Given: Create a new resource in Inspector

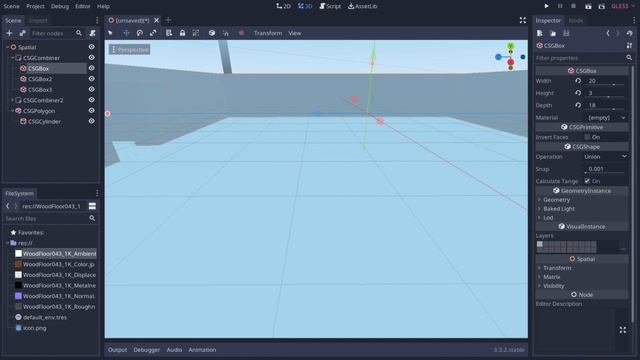Looking at the screenshot, I should 540,33.
